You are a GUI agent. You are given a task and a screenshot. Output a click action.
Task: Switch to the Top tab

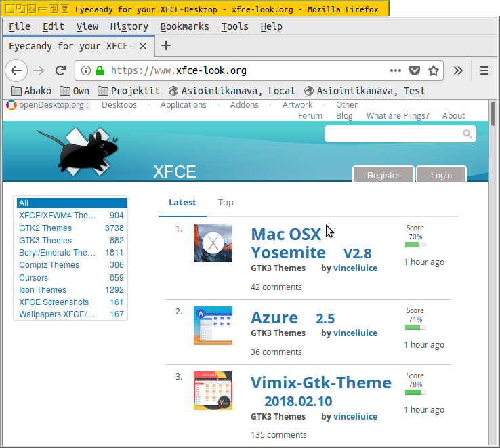click(x=226, y=202)
